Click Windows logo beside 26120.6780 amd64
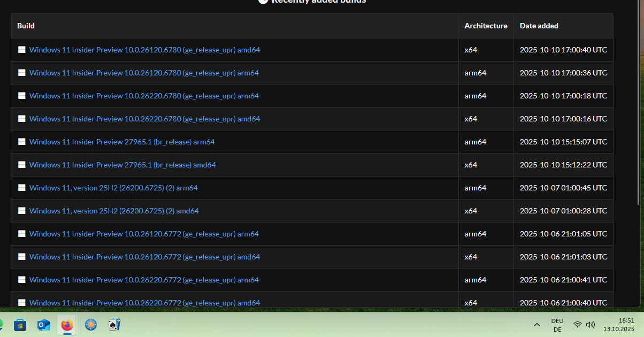 tap(22, 50)
